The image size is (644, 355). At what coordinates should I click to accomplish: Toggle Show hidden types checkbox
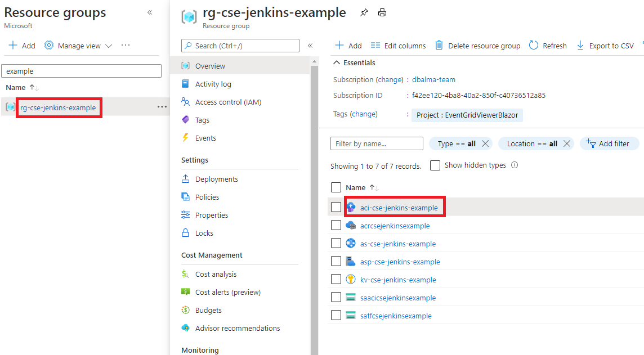[x=435, y=165]
